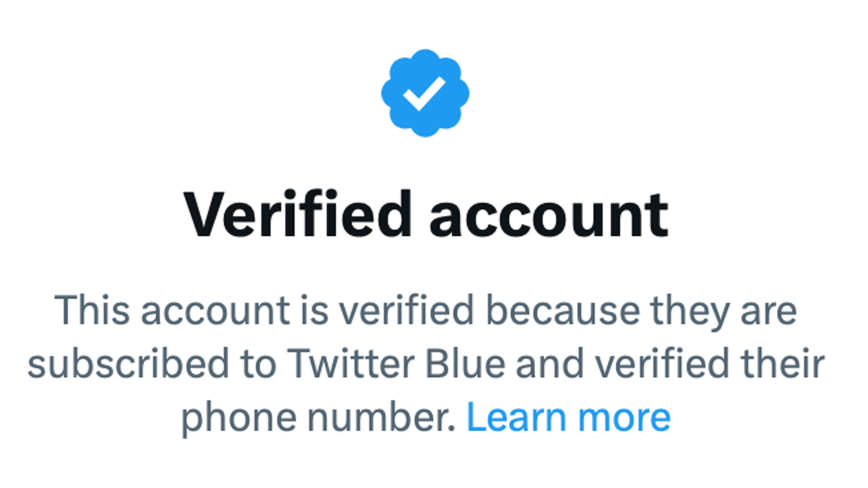This screenshot has width=868, height=488.
Task: Click the word "because" in the description
Action: tap(563, 311)
